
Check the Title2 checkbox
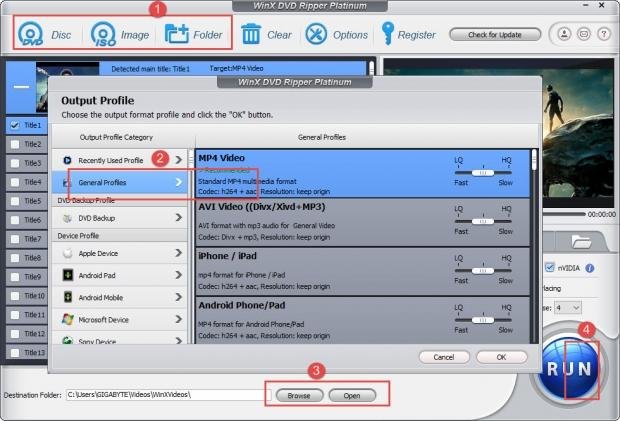tap(15, 144)
